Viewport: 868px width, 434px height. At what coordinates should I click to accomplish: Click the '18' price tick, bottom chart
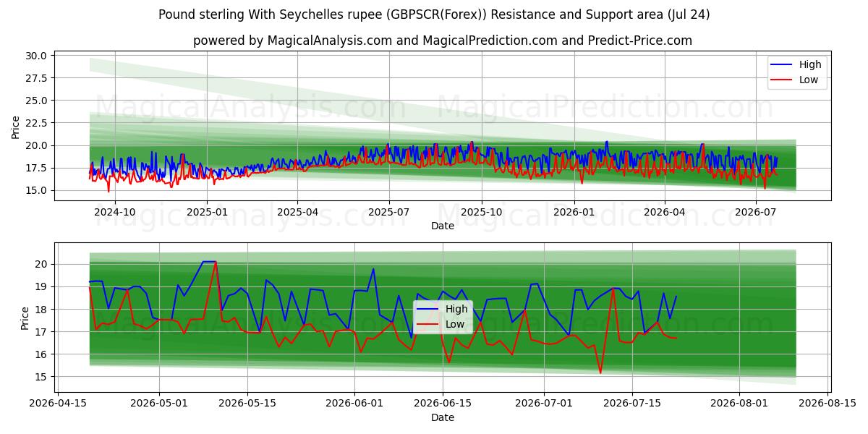pos(42,309)
